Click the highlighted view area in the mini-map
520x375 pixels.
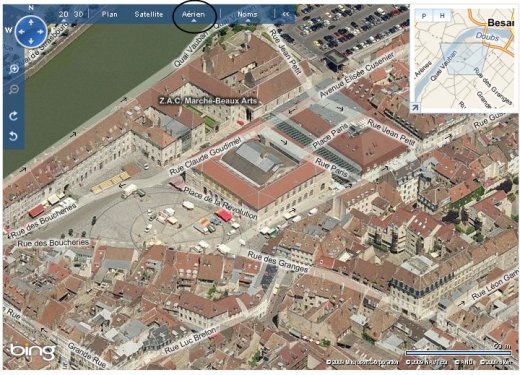pyautogui.click(x=464, y=59)
